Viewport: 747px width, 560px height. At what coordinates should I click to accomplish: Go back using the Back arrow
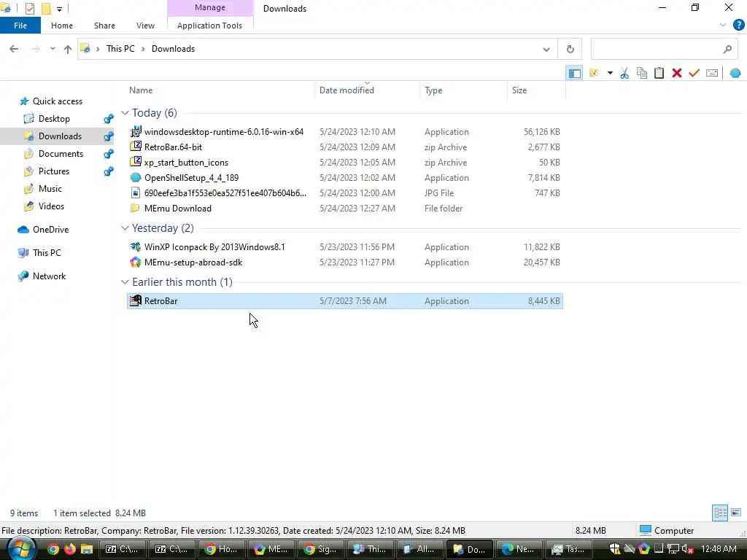pyautogui.click(x=14, y=49)
